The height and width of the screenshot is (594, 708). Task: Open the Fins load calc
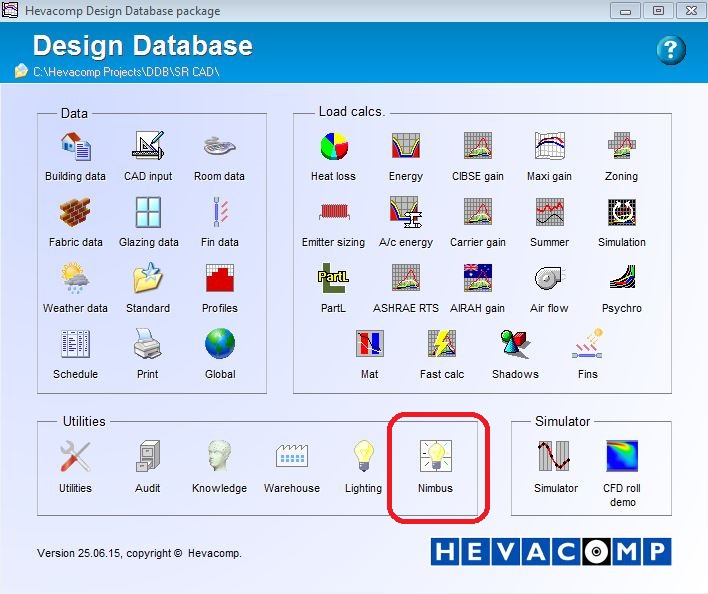click(x=587, y=343)
